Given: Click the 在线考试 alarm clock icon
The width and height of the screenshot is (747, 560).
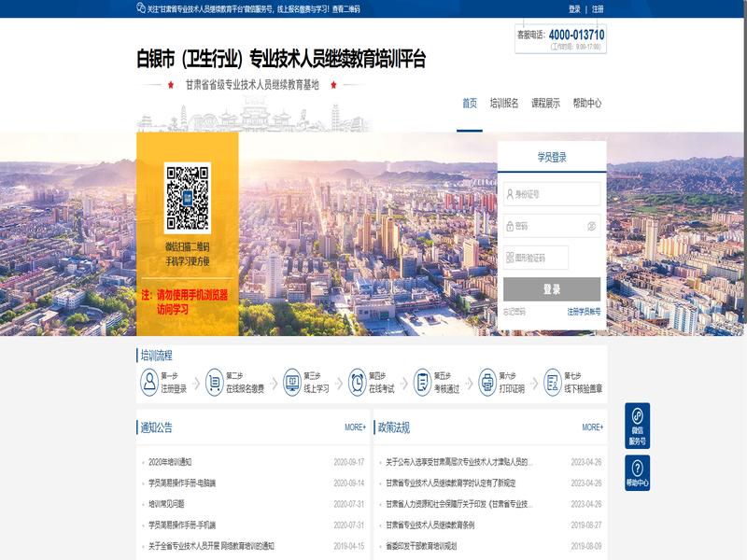Looking at the screenshot, I should coord(358,383).
